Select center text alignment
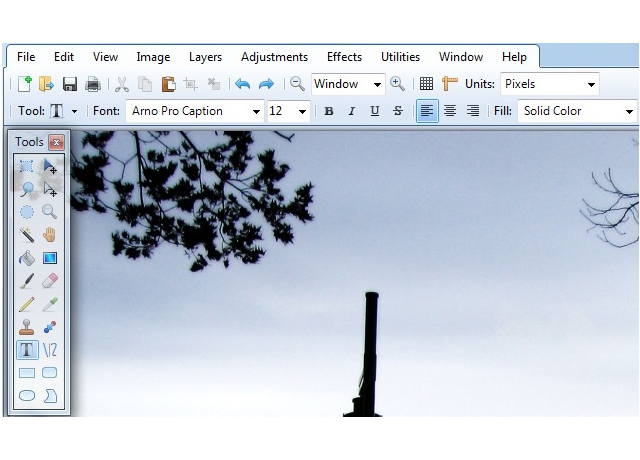This screenshot has height=460, width=640. point(450,111)
